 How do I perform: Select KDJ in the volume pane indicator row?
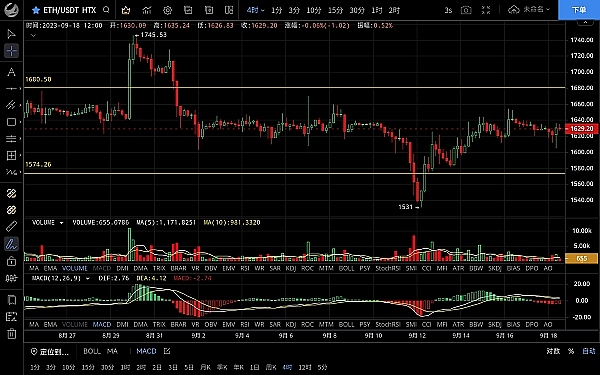[x=291, y=269]
